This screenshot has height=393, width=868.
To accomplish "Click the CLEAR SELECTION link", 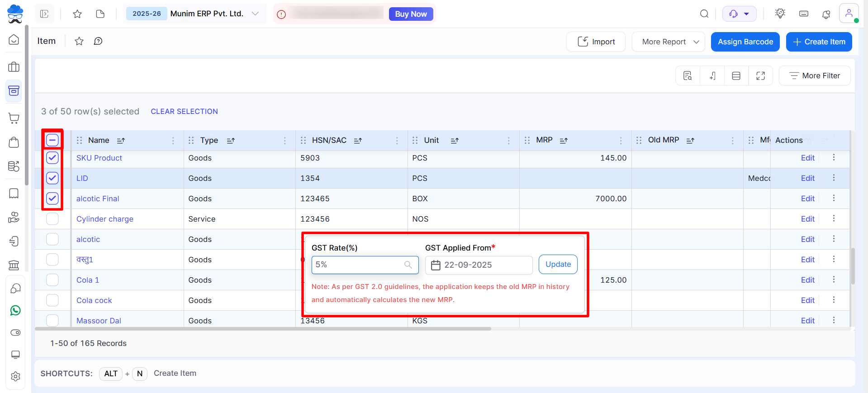I will click(184, 111).
